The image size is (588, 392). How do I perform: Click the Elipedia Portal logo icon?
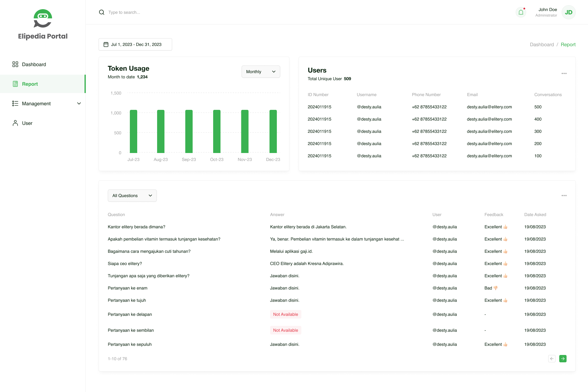tap(43, 18)
